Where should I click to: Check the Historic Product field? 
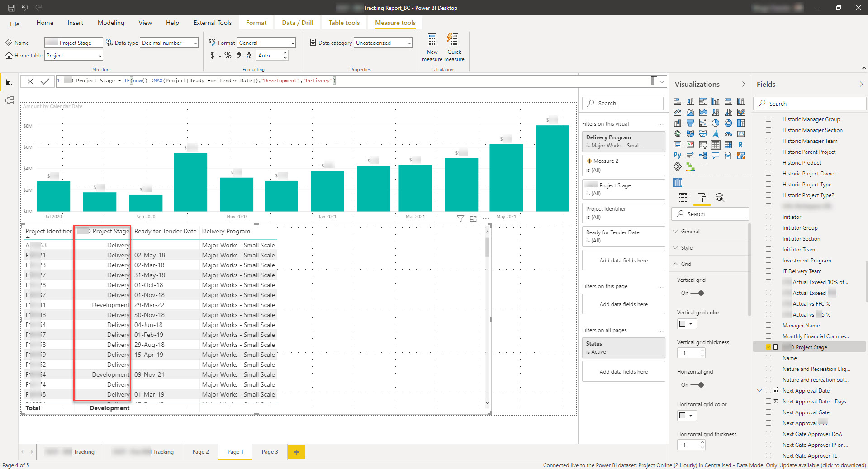click(768, 162)
